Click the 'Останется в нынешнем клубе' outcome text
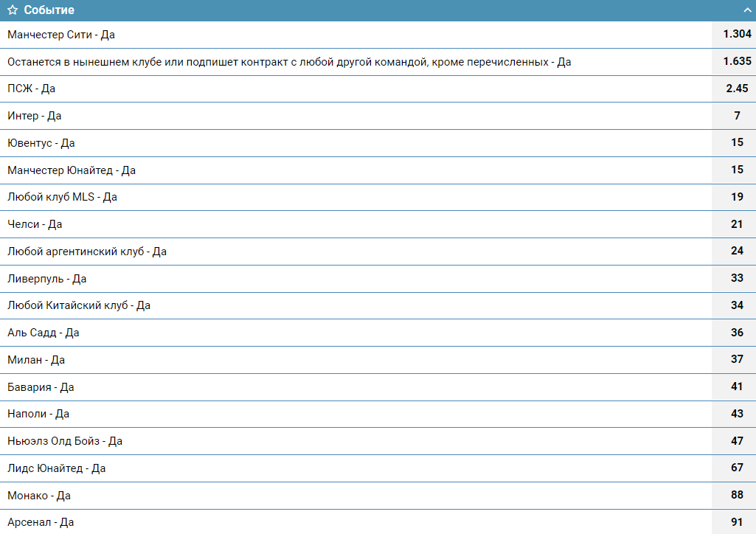756x534 pixels. (x=289, y=62)
